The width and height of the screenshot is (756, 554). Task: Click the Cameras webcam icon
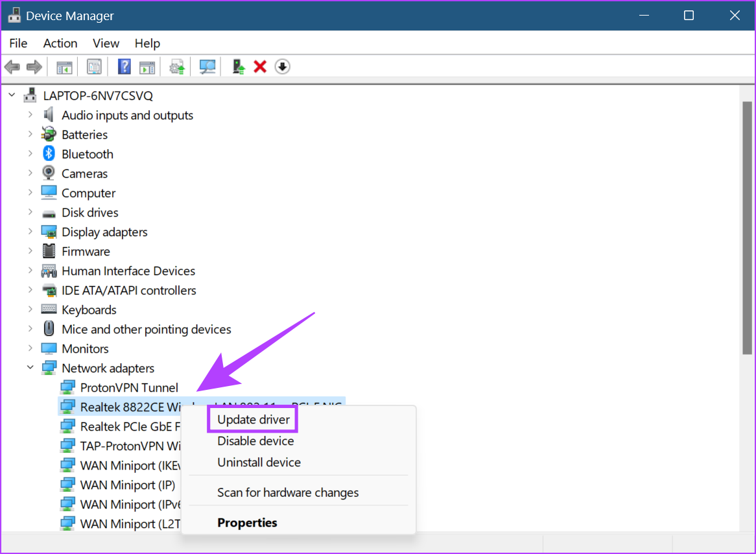pyautogui.click(x=49, y=173)
